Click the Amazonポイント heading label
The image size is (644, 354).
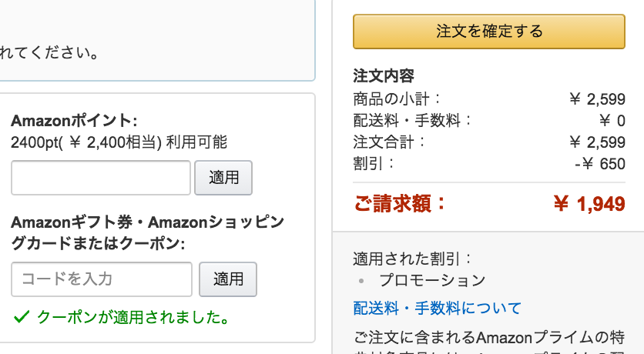[x=74, y=121]
